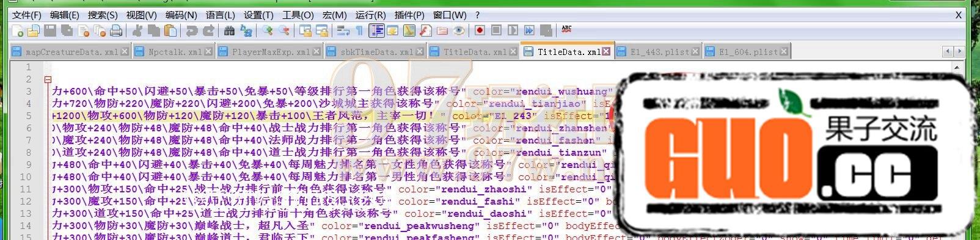Click the Find and Replace icon
The width and height of the screenshot is (980, 240).
pos(246,30)
